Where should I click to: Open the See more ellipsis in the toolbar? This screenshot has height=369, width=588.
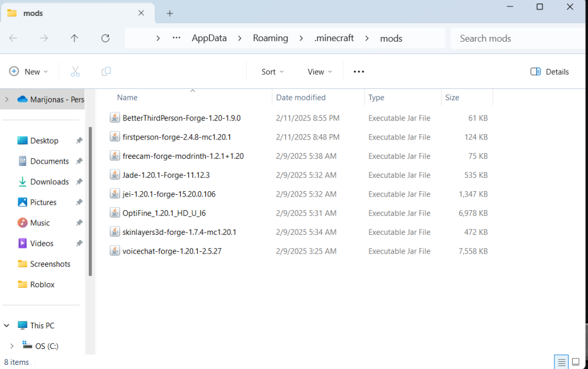click(359, 72)
